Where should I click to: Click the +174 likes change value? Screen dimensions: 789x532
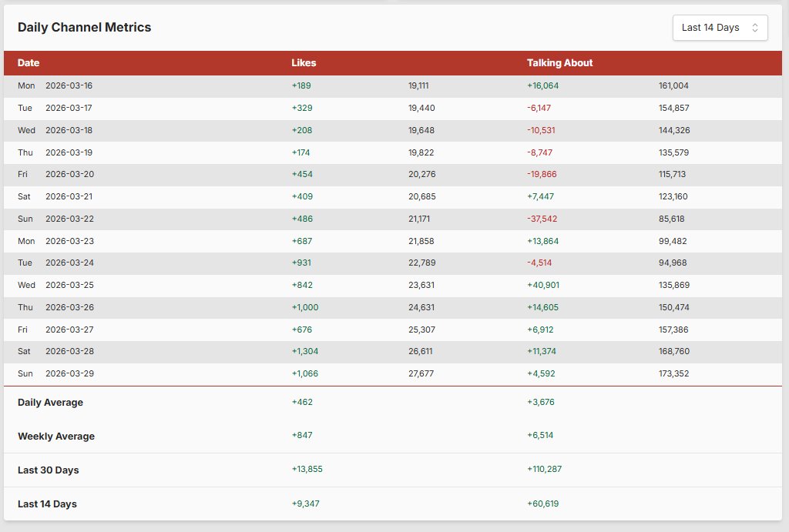pos(301,152)
